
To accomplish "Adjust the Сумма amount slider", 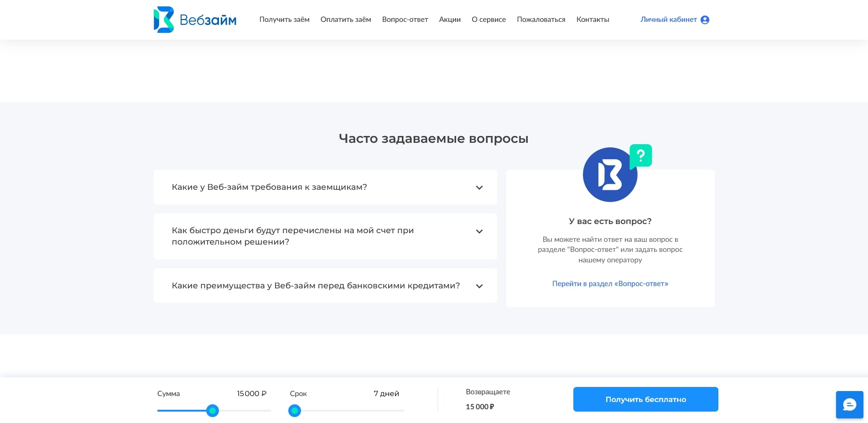I will tap(213, 411).
